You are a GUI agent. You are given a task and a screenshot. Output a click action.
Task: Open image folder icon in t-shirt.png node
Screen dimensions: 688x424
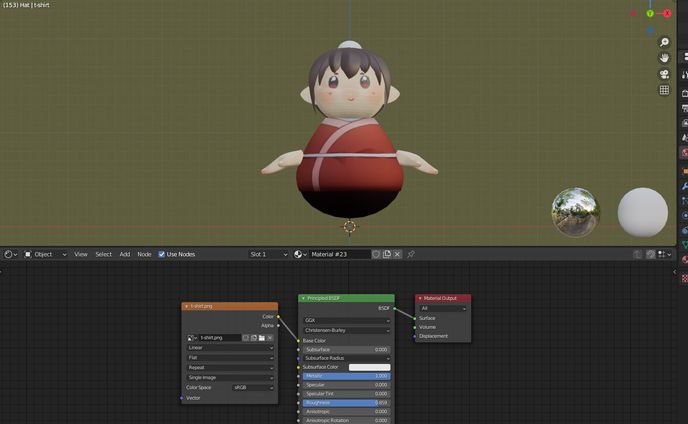coord(260,338)
